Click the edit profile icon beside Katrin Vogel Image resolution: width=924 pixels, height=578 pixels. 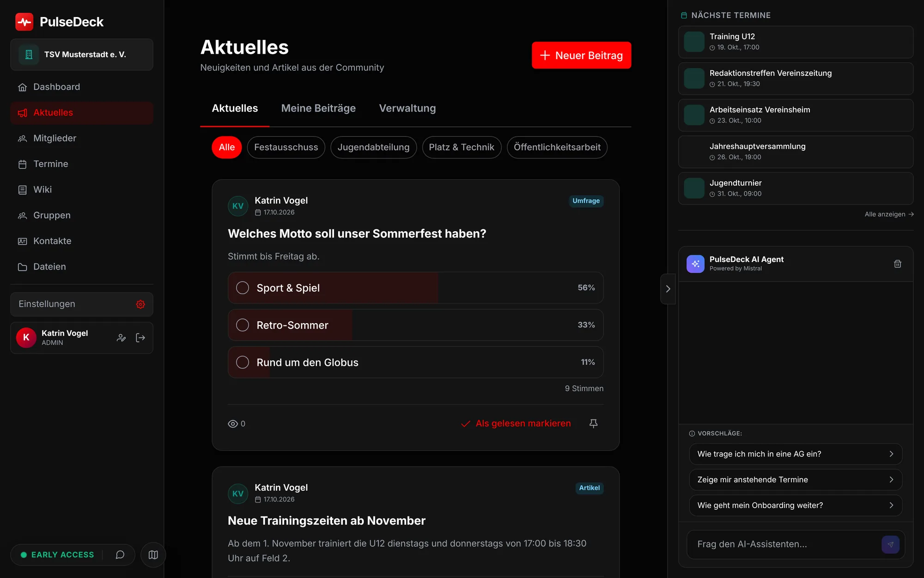121,338
